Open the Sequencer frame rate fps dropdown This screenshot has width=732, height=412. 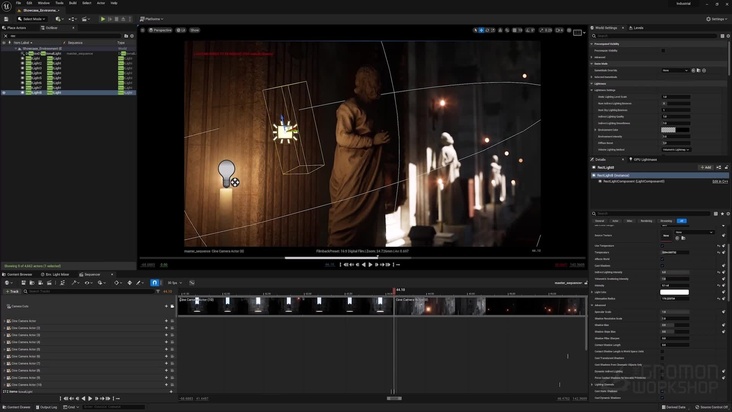175,283
